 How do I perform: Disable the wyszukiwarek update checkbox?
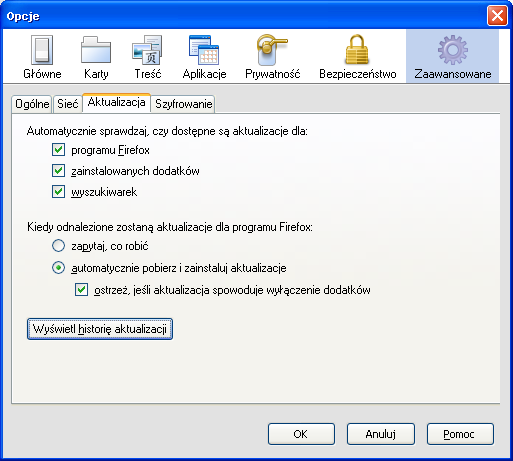pyautogui.click(x=58, y=192)
